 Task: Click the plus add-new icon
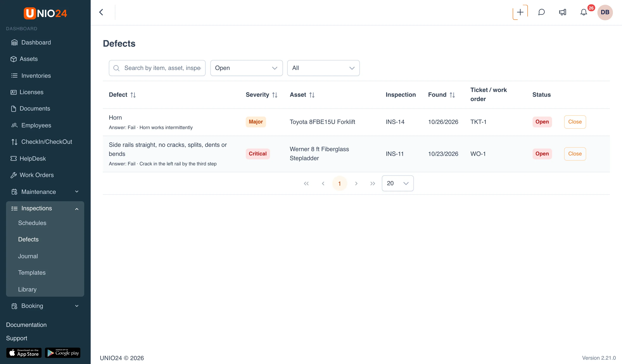(x=520, y=12)
